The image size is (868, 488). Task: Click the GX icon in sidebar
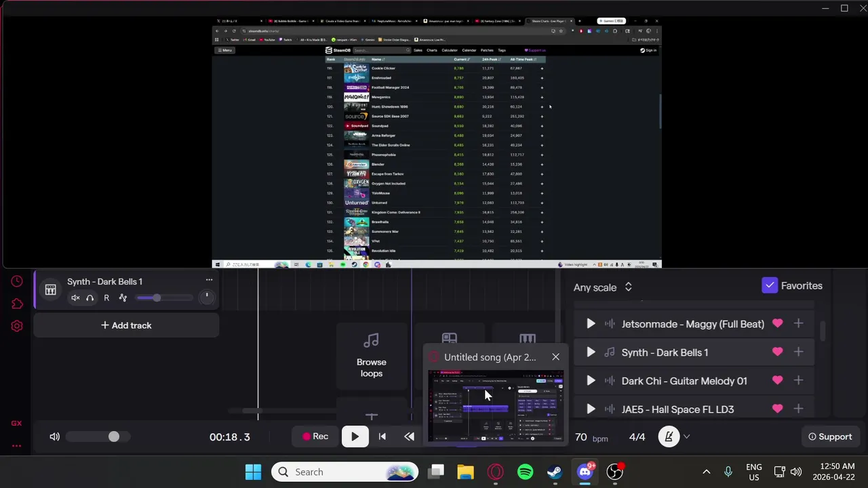click(16, 423)
